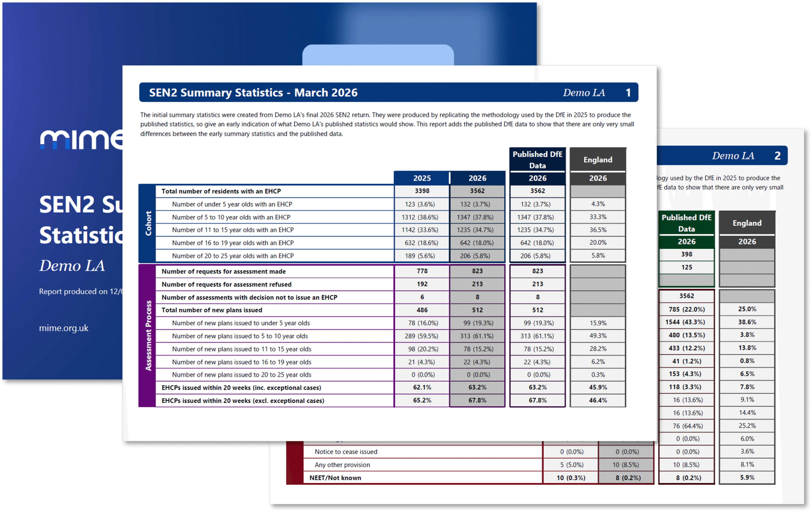Click Total number of new plans issued row
Viewport: 812px width, 512px height.
(212, 310)
